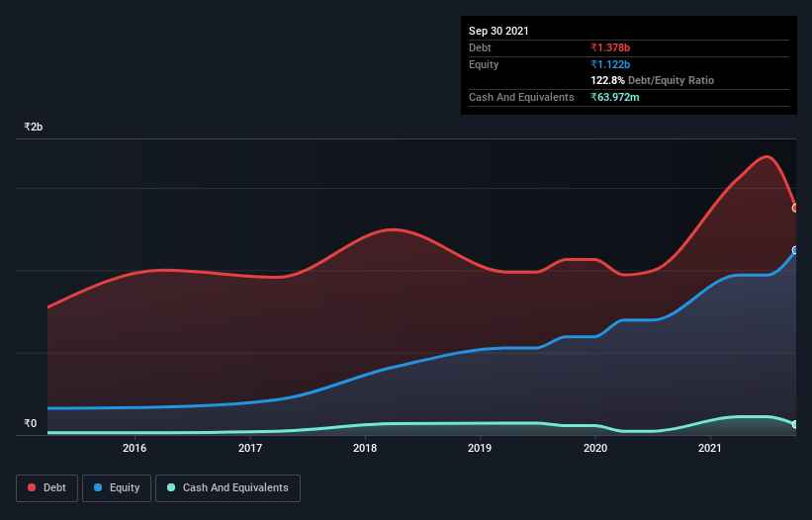
Task: Click the red Debt legend dot
Action: tap(32, 487)
